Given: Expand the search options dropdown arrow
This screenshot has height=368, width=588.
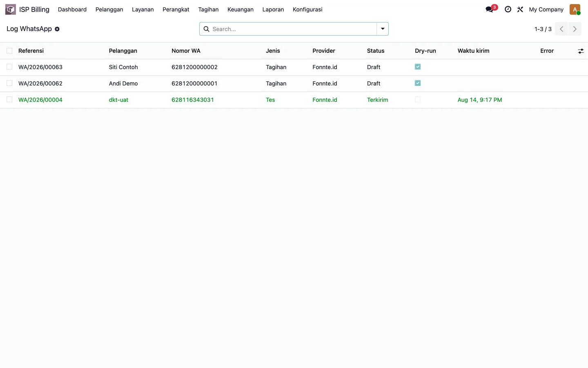Looking at the screenshot, I should point(383,29).
